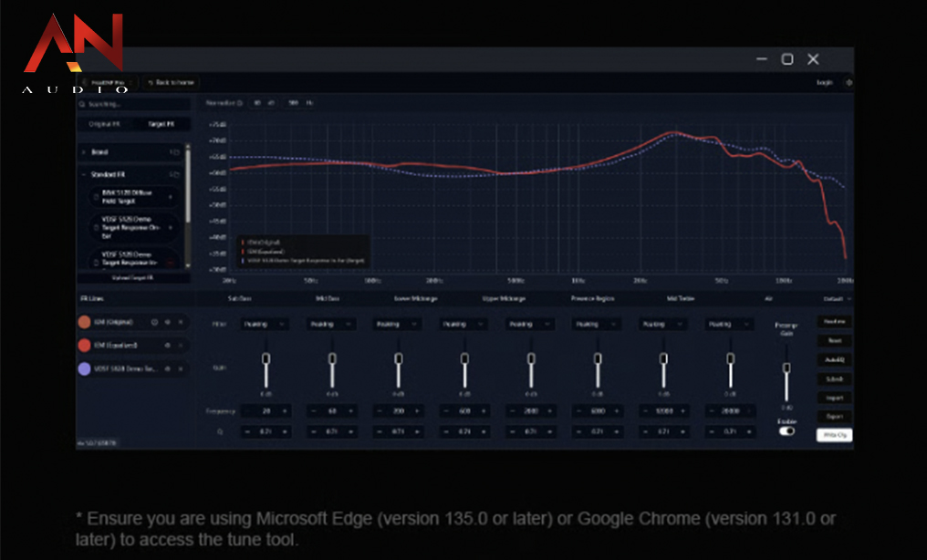Decrease the 6000 Hz frequency with its minus icon
The width and height of the screenshot is (927, 560).
point(578,411)
